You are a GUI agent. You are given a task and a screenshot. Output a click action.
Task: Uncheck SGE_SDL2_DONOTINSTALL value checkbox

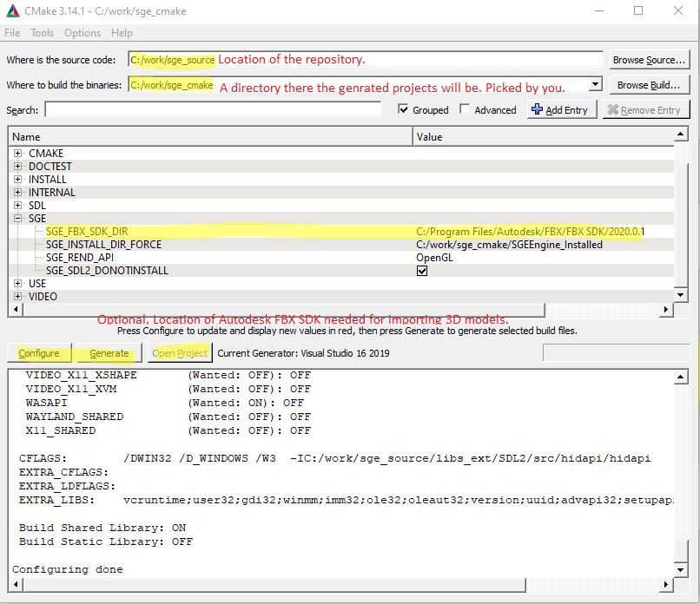coord(422,271)
